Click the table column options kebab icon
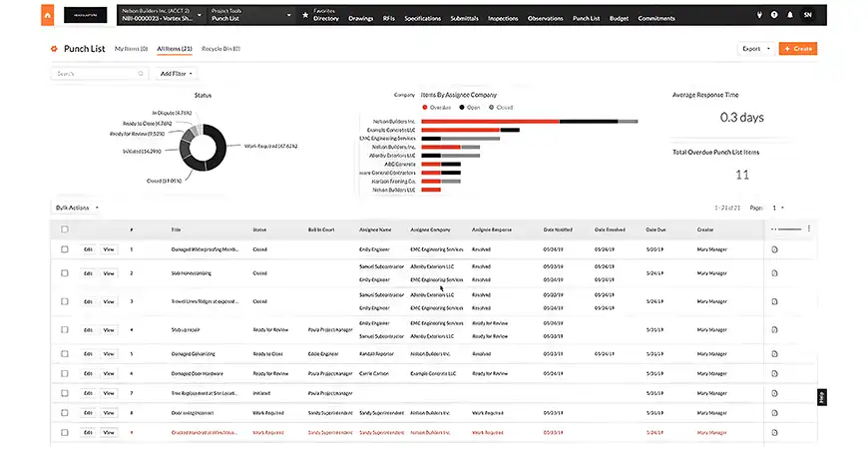 click(809, 228)
